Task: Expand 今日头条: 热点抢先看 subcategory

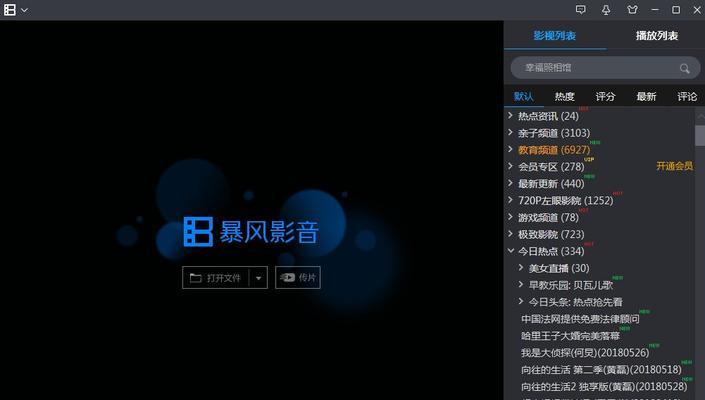Action: point(521,301)
